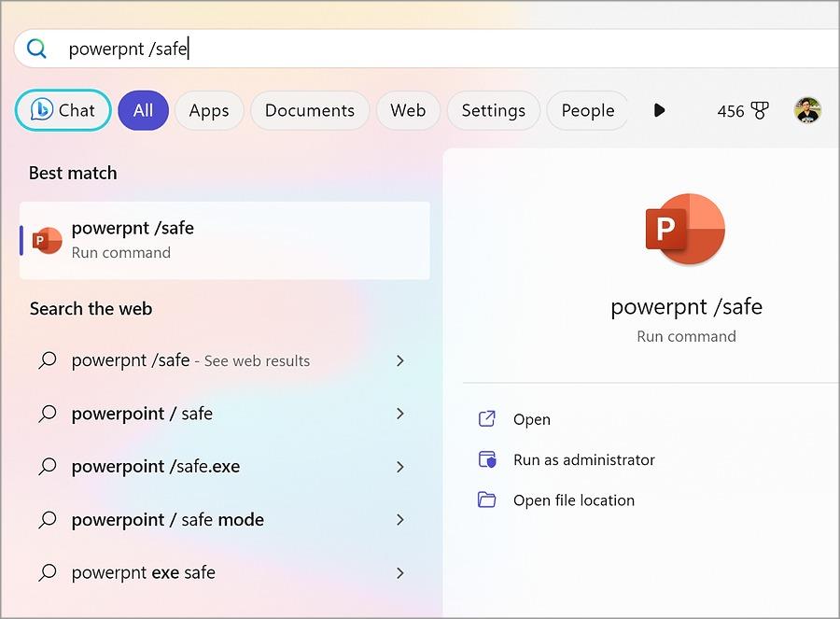This screenshot has height=619, width=840.
Task: Select the powerpnt /safe best match result
Action: [x=224, y=240]
